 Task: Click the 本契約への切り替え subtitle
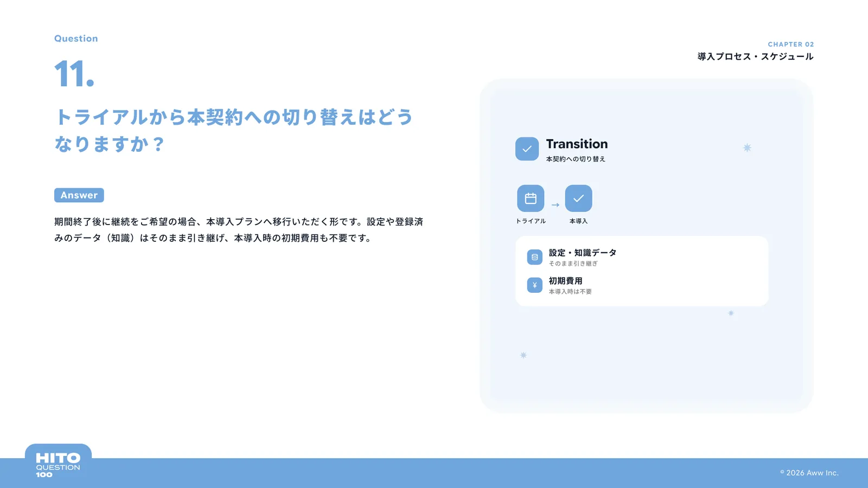[576, 159]
